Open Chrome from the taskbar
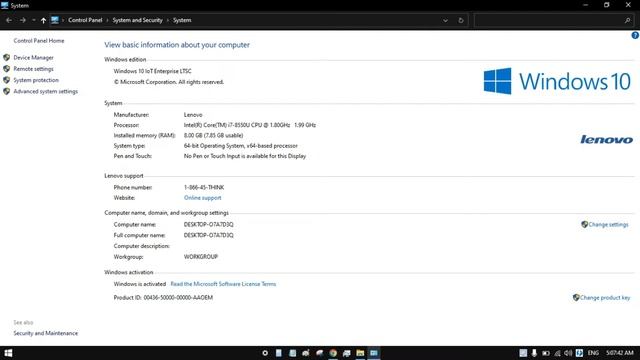This screenshot has width=640, height=360. 333,353
